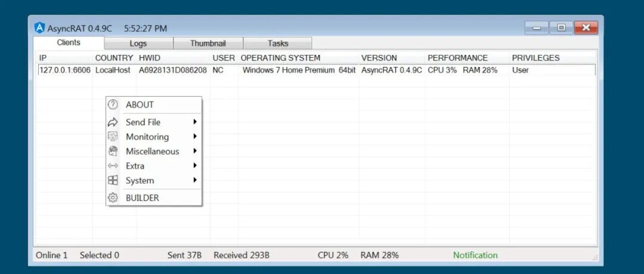Sort by the PRIVILEGES column header
The width and height of the screenshot is (644, 274).
click(553, 58)
